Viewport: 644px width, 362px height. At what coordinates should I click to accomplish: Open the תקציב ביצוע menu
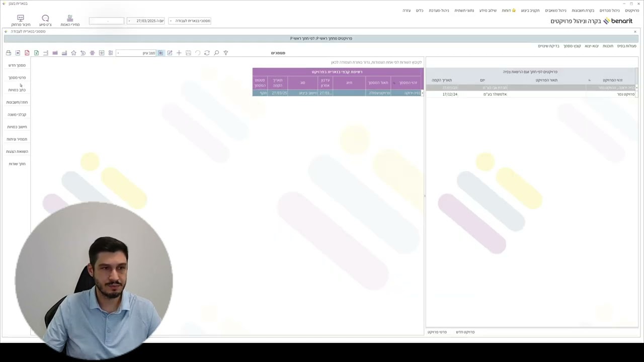530,11
